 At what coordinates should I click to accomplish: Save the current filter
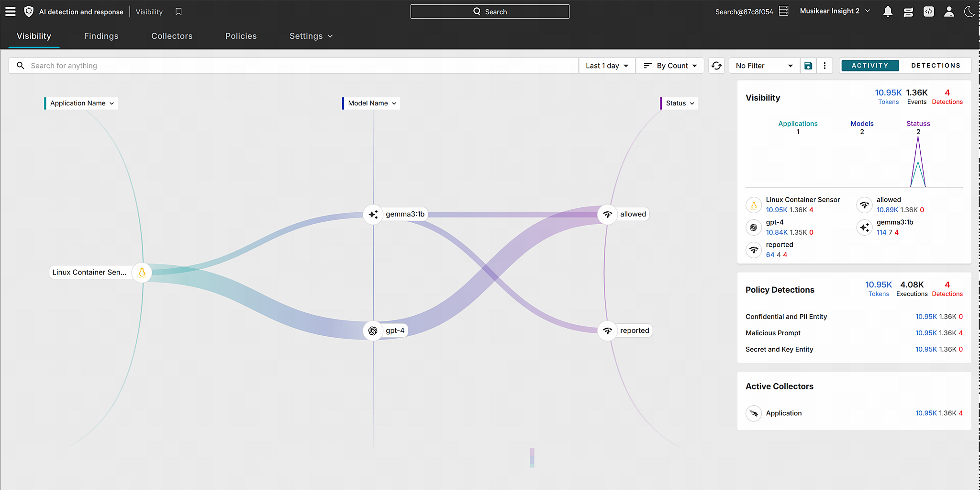(808, 66)
